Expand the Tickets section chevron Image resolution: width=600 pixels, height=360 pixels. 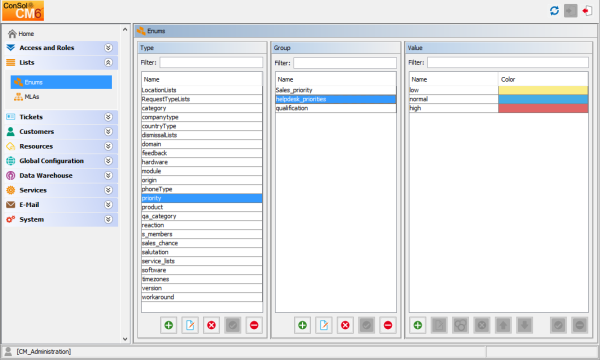[108, 117]
